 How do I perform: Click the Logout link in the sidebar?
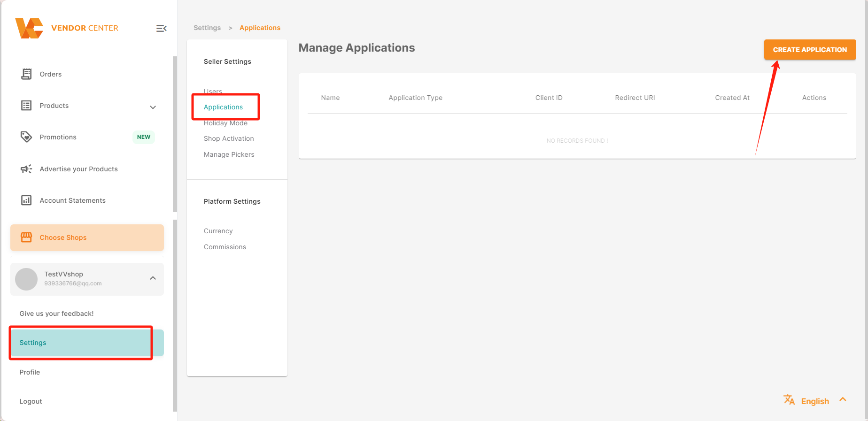[31, 401]
